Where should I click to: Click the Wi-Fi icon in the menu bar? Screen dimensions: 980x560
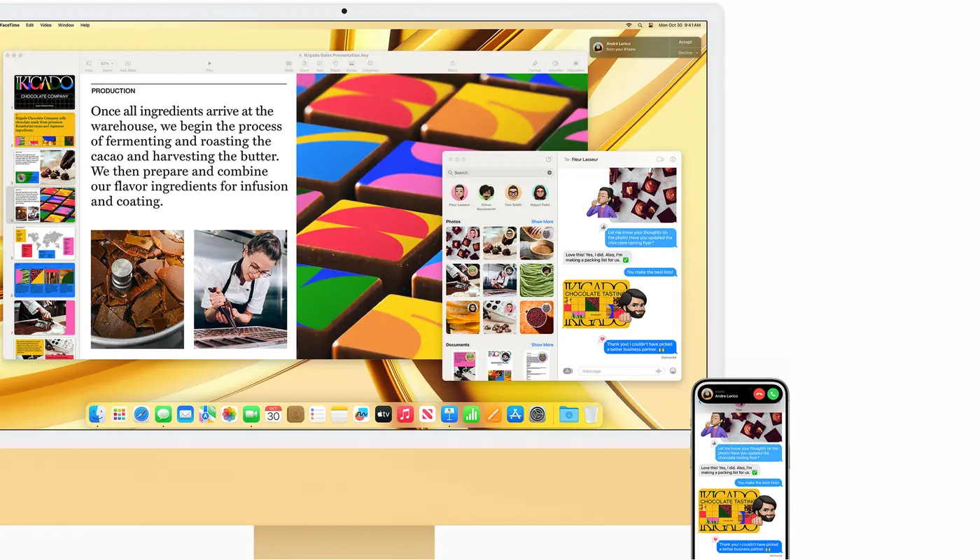click(629, 25)
